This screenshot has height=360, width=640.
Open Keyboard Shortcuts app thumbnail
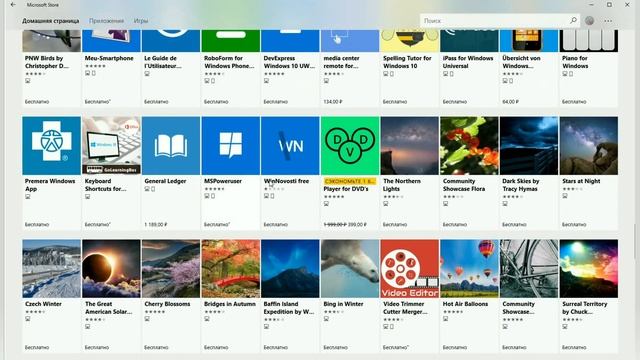pyautogui.click(x=111, y=146)
